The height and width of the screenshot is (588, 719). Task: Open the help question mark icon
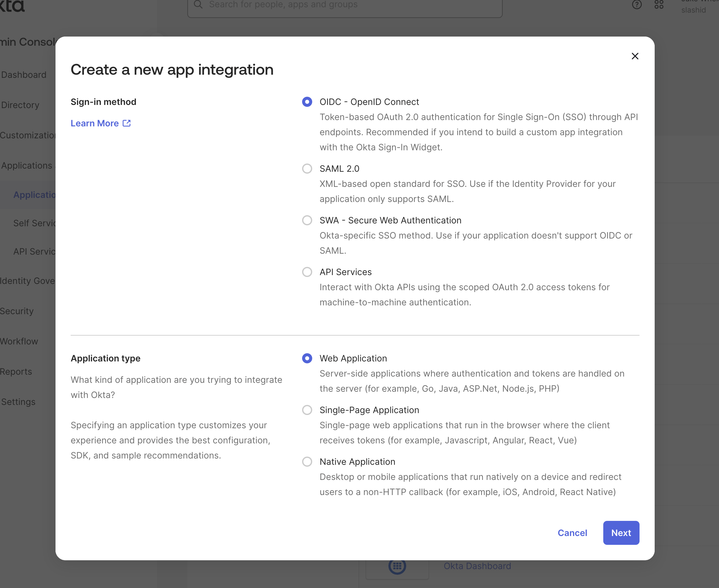637,4
